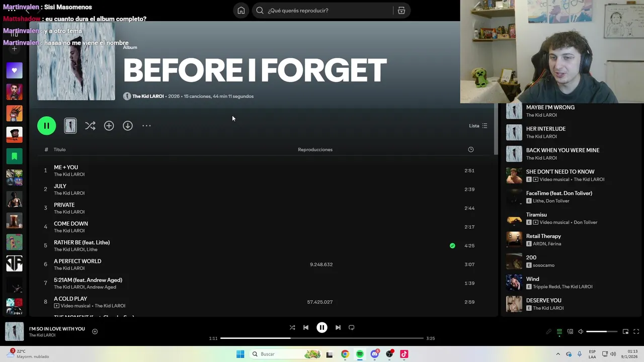Image resolution: width=644 pixels, height=362 pixels.
Task: Select track COME DOWN
Action: click(71, 224)
